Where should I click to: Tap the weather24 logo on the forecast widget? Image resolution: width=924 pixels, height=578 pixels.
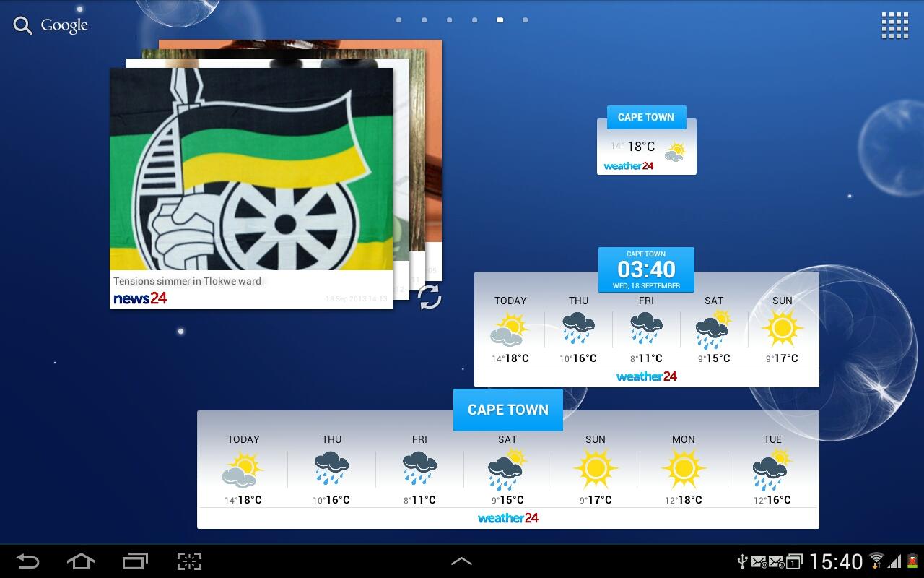[646, 376]
